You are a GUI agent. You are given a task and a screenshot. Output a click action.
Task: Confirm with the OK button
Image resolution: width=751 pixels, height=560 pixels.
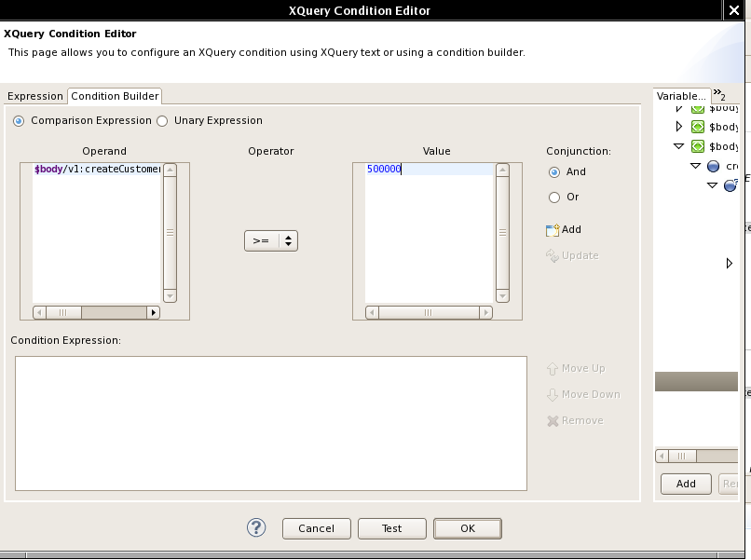(x=468, y=528)
